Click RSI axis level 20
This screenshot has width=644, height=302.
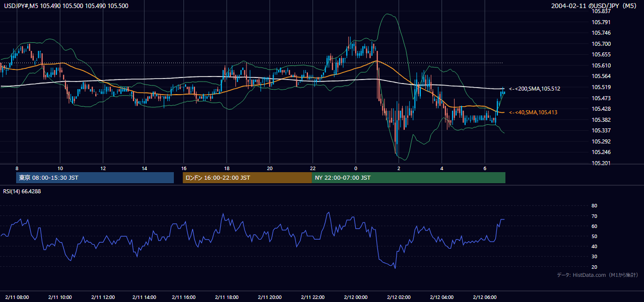(594, 267)
